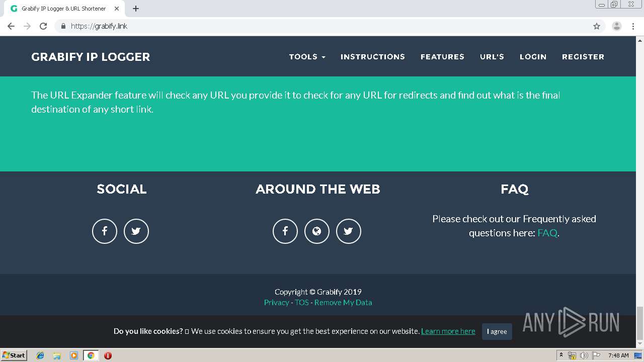Open the Instructions nav item

373,57
